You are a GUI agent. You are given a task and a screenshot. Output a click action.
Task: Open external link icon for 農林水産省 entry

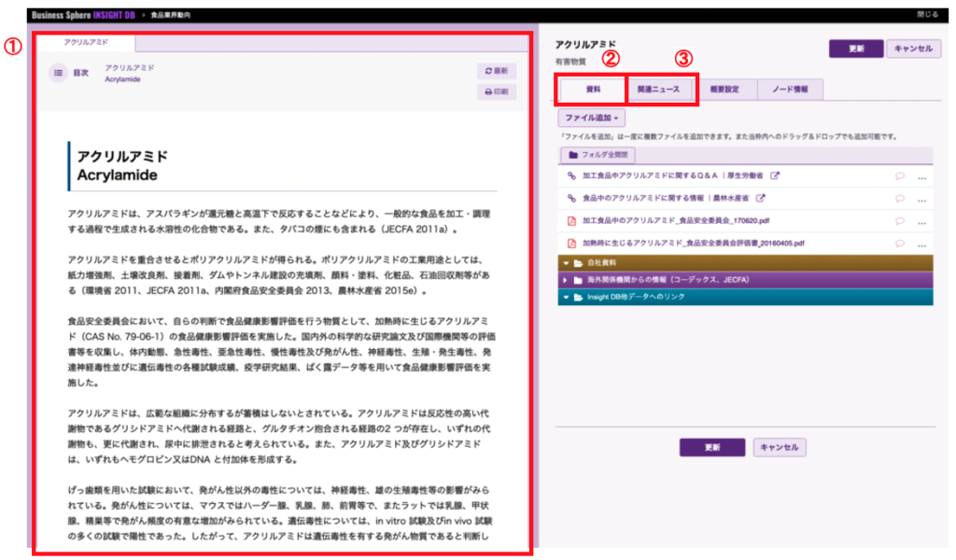(x=761, y=198)
